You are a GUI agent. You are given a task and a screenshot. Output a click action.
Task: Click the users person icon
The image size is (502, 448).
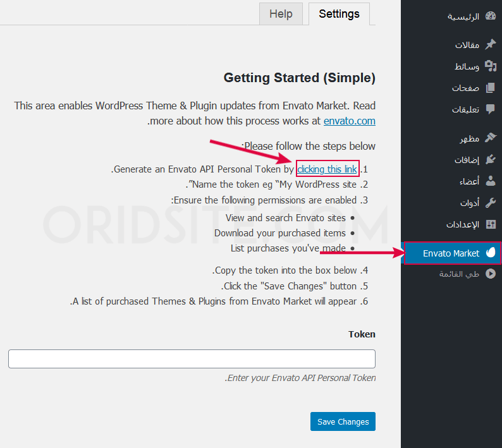(491, 181)
